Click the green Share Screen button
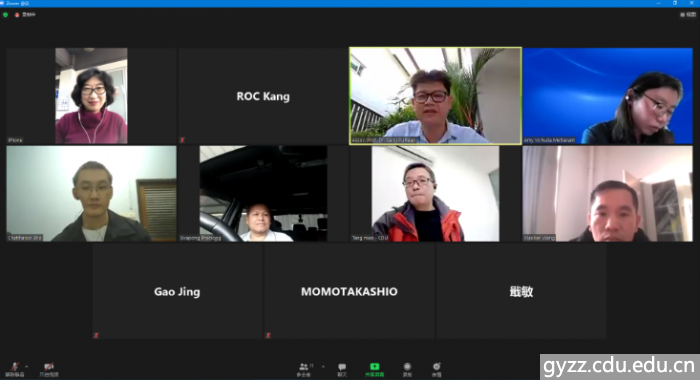 (x=374, y=369)
